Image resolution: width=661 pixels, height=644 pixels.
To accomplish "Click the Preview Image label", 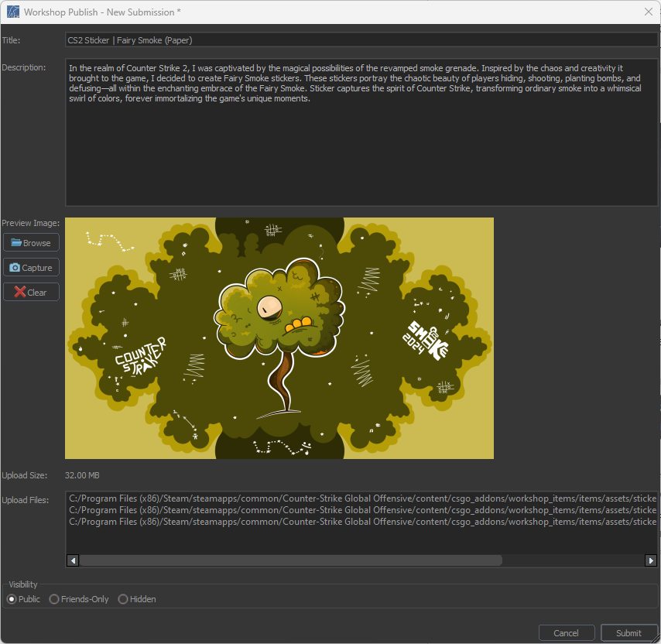I will [x=31, y=223].
